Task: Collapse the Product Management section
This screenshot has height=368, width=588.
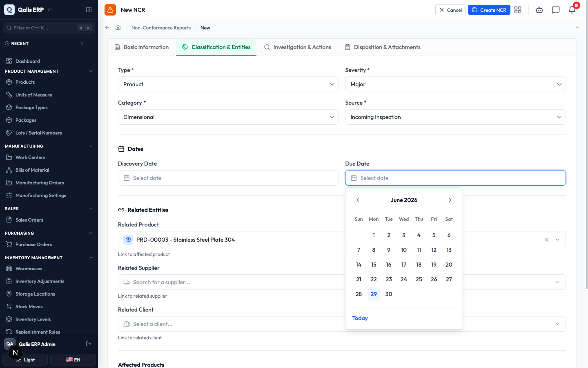Action: 91,71
